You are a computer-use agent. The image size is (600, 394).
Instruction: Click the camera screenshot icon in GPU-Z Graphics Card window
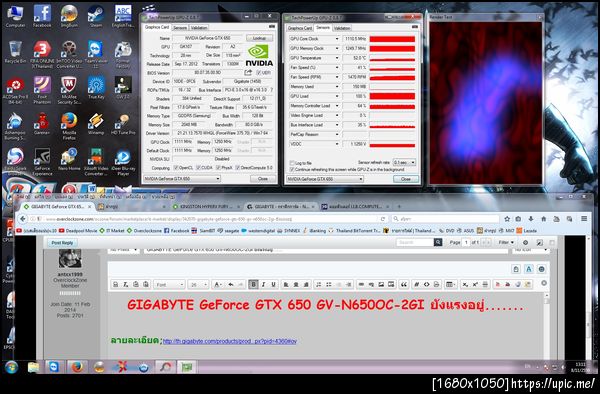272,27
